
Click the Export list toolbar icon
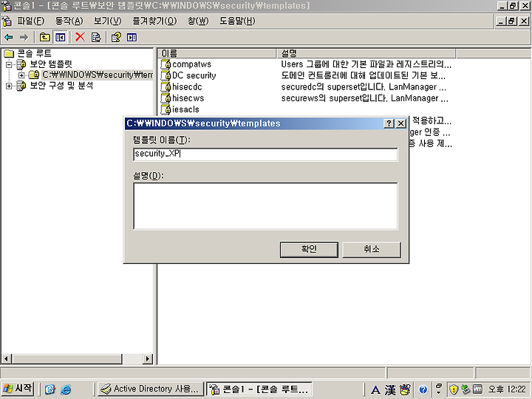[96, 38]
